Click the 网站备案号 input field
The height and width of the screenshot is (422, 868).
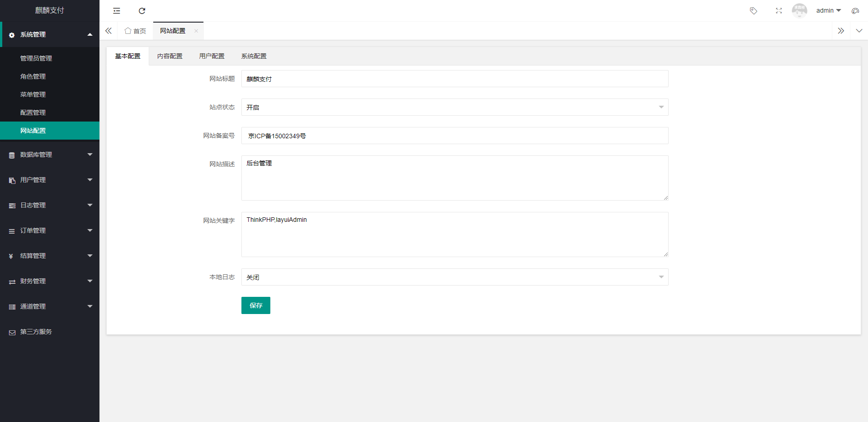tap(454, 136)
